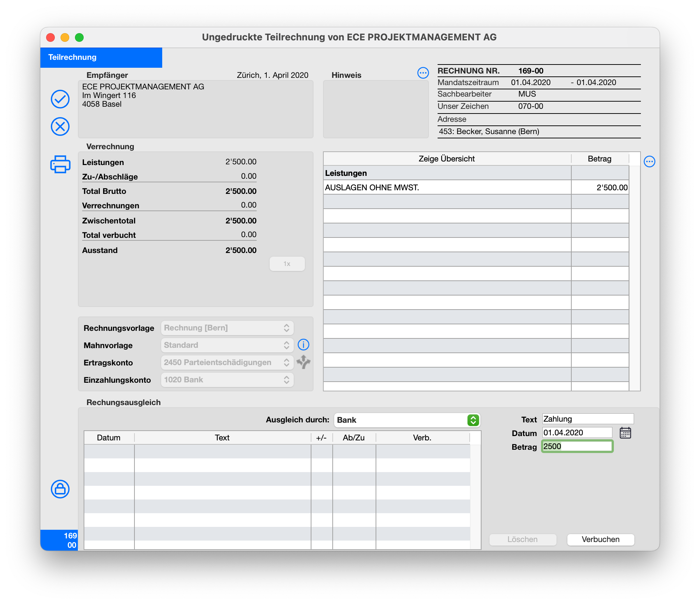Viewport: 700px width, 604px height.
Task: Click the 1x button
Action: pos(287,264)
